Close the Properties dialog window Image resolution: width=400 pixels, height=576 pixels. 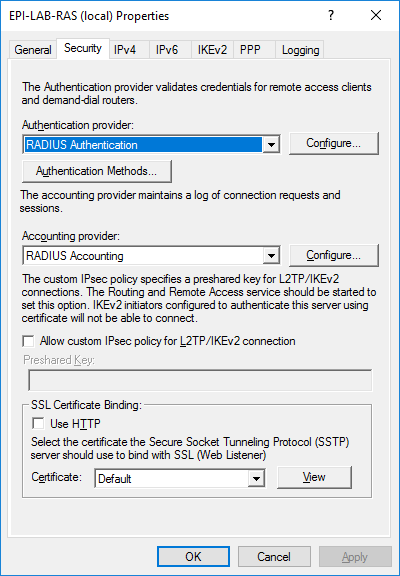point(376,15)
